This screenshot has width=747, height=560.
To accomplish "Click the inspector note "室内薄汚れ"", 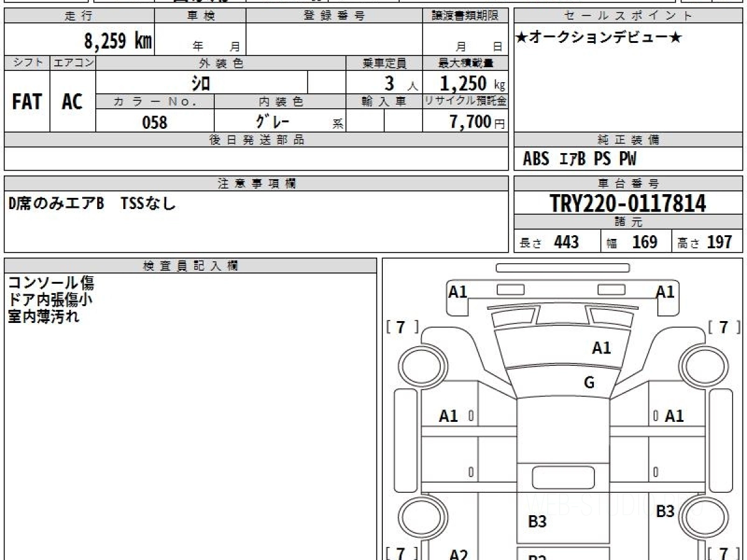I will (x=44, y=316).
